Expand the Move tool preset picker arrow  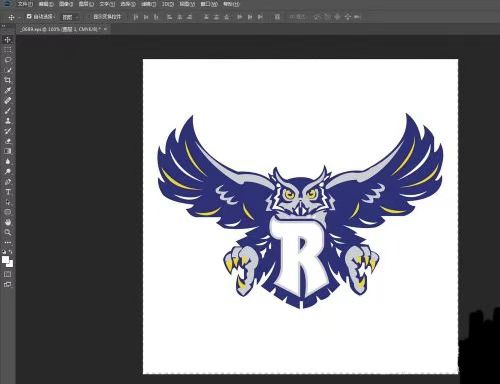19,17
